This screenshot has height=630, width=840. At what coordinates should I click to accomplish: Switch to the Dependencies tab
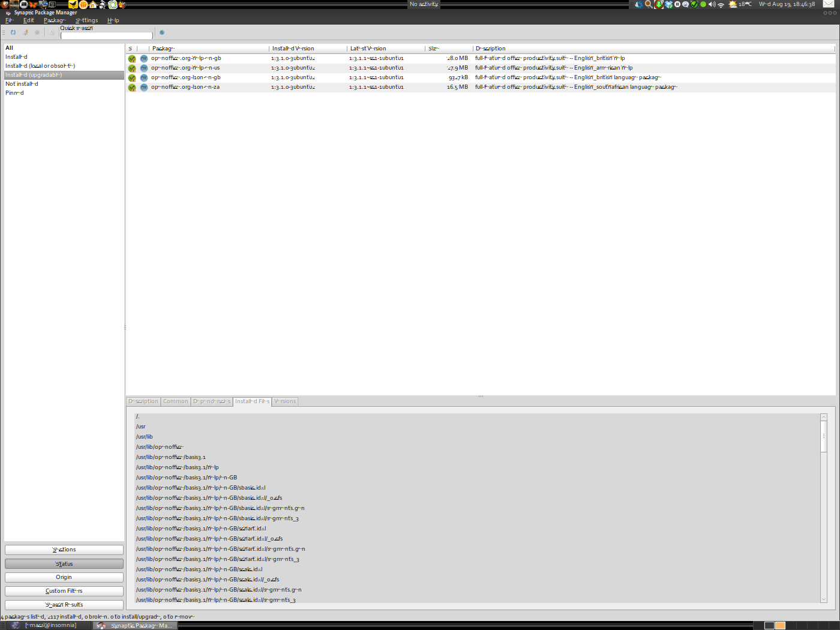click(212, 401)
